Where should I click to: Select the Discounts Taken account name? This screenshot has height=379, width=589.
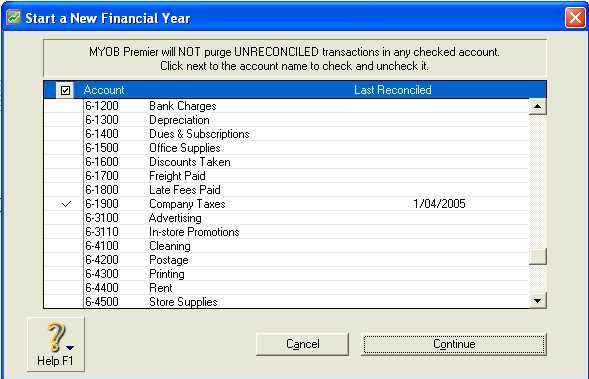[x=190, y=162]
